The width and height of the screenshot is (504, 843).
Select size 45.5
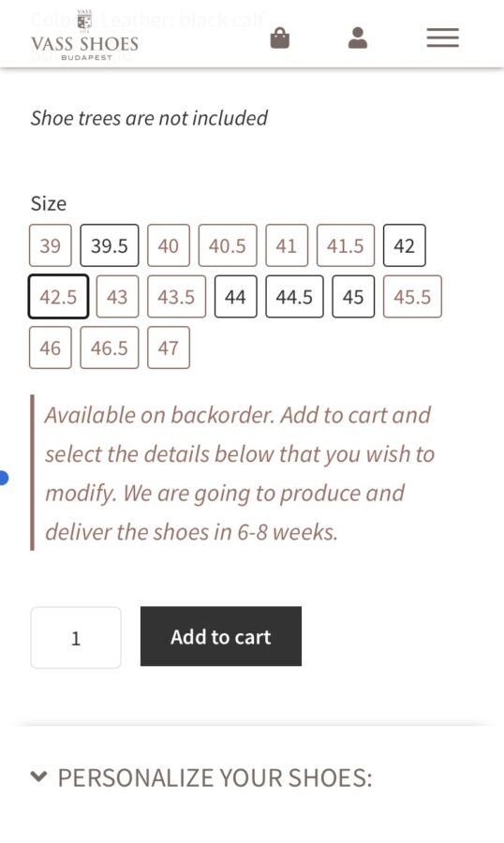point(412,297)
